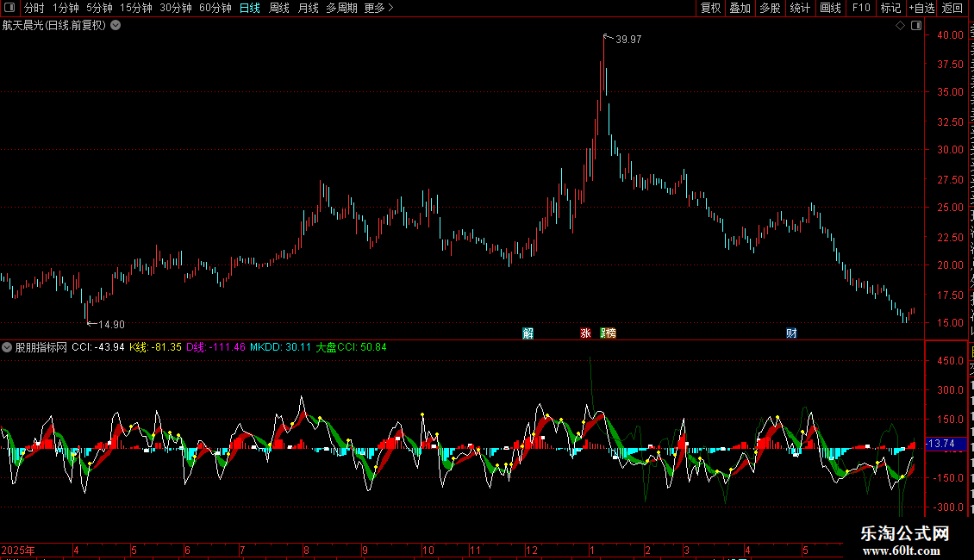Select the 60分钟 period
The height and width of the screenshot is (560, 974).
click(215, 8)
